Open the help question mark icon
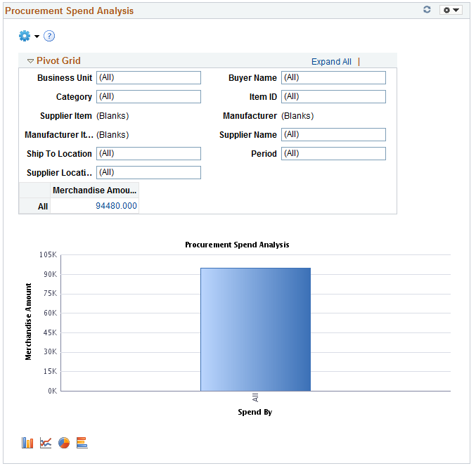 click(49, 36)
